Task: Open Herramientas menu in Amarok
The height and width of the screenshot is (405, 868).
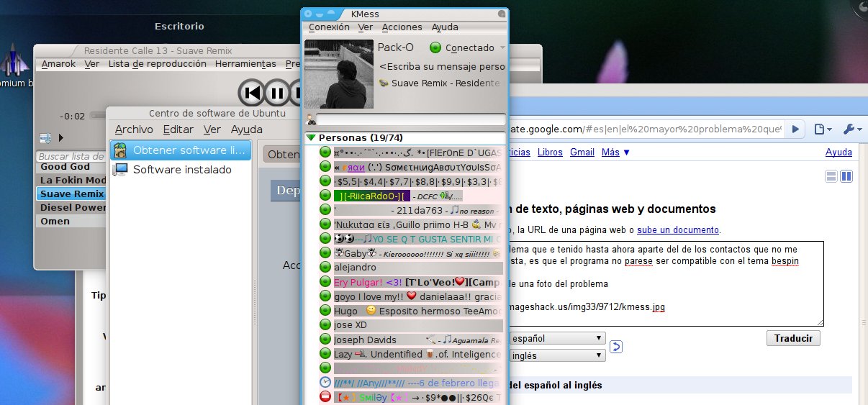Action: (245, 63)
